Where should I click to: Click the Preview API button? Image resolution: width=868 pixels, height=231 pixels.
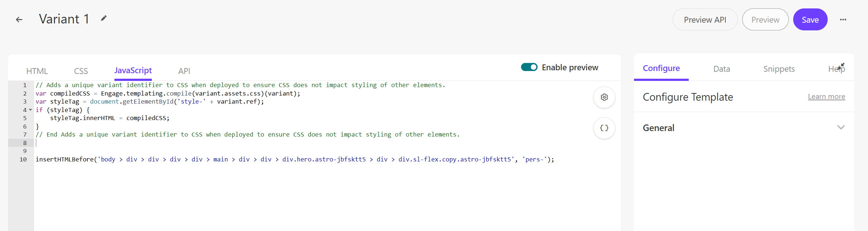tap(704, 20)
